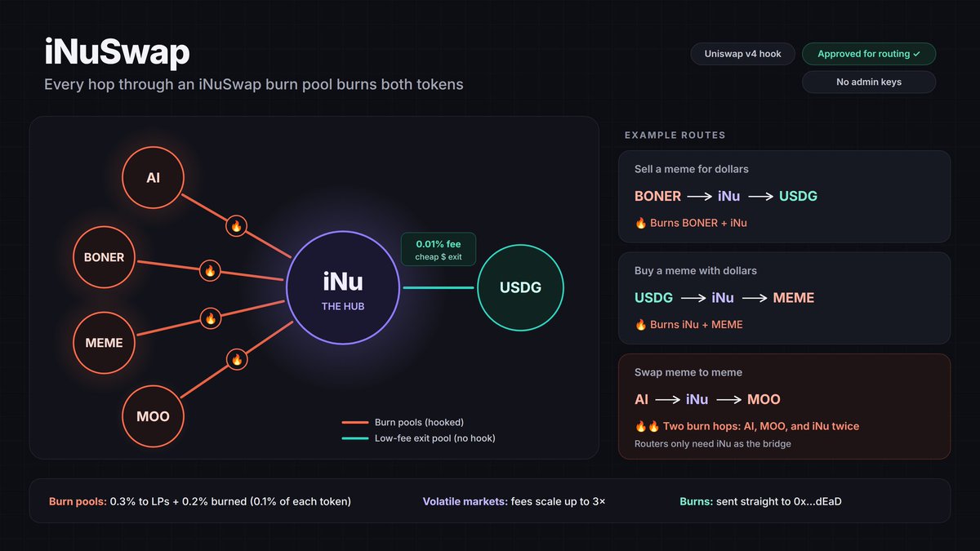Click iNu in the USDG to MEME route
980x551 pixels.
click(722, 298)
